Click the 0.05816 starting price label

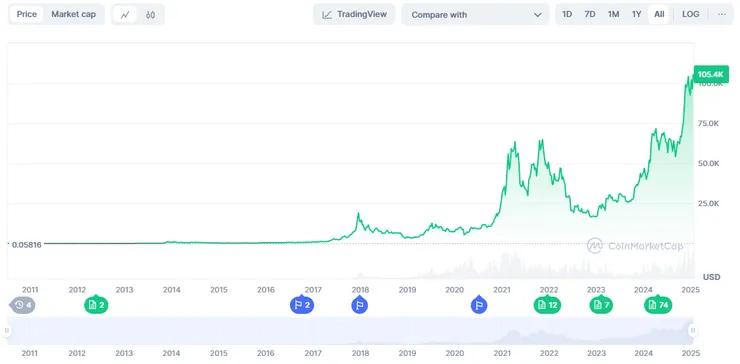26,245
